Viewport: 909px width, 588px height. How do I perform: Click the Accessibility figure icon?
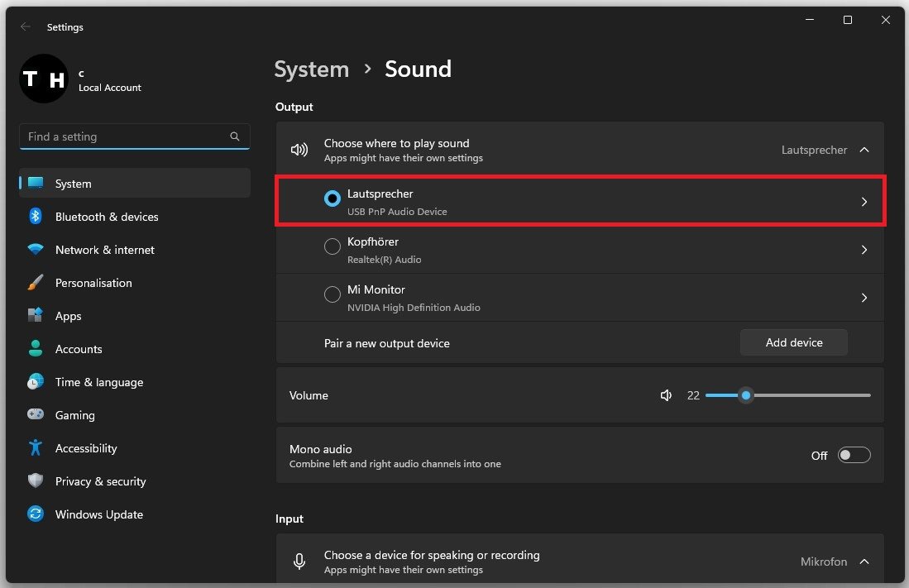36,448
